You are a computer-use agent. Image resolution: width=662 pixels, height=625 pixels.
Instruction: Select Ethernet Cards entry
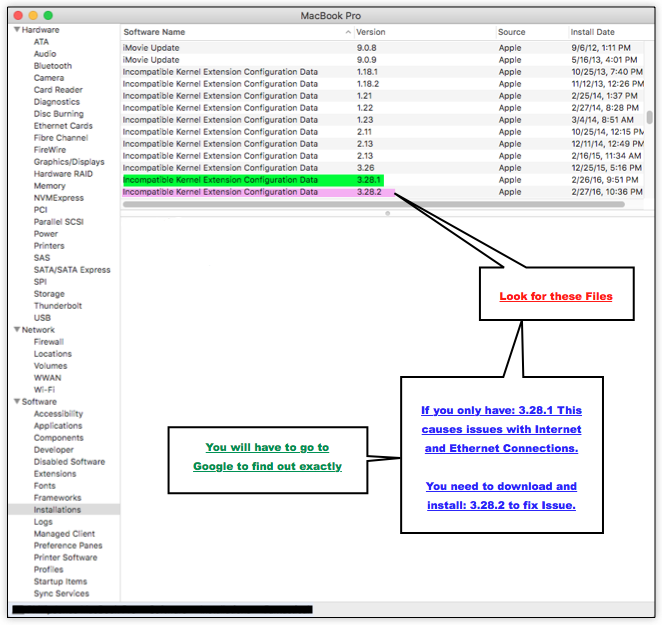coord(63,126)
